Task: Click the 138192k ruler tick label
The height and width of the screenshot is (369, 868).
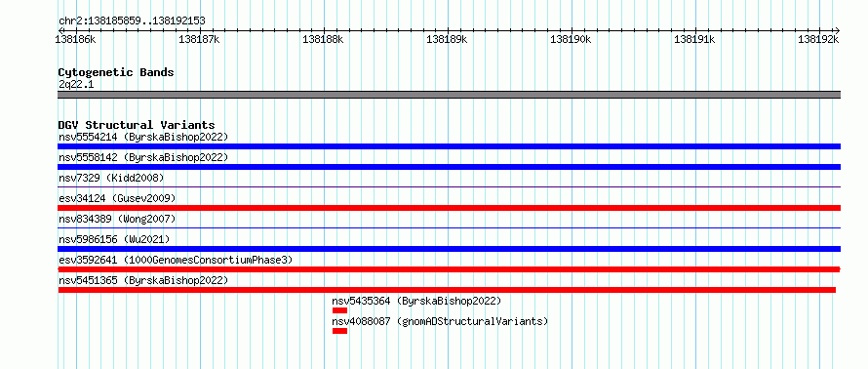Action: [818, 39]
